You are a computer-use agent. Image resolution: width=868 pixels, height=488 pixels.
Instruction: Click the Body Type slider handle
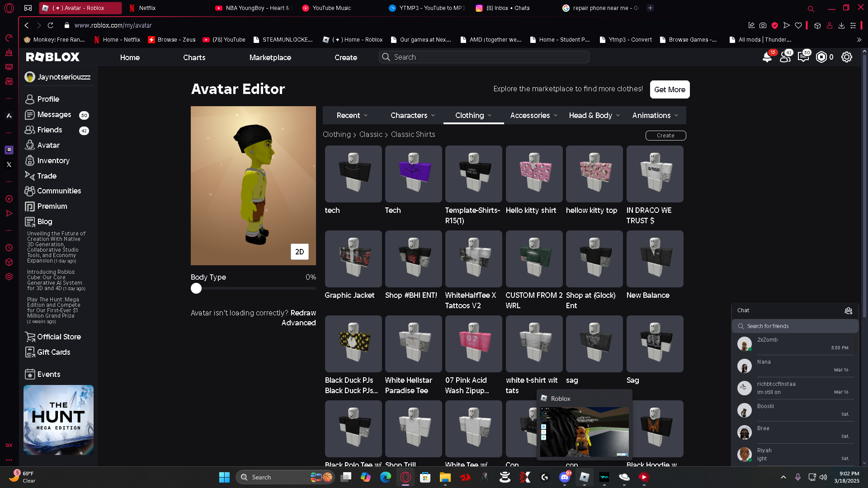(196, 288)
